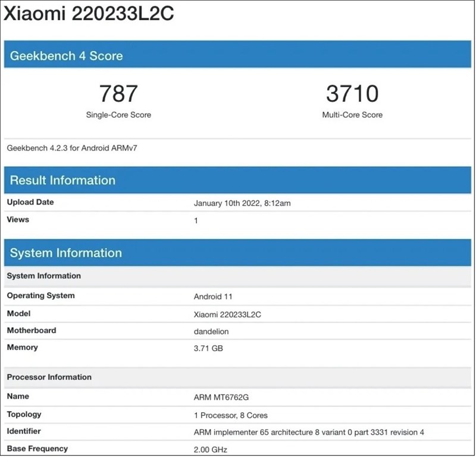This screenshot has width=476, height=457.
Task: Select the date January 10th 2022, 8:12am
Action: pyautogui.click(x=242, y=203)
